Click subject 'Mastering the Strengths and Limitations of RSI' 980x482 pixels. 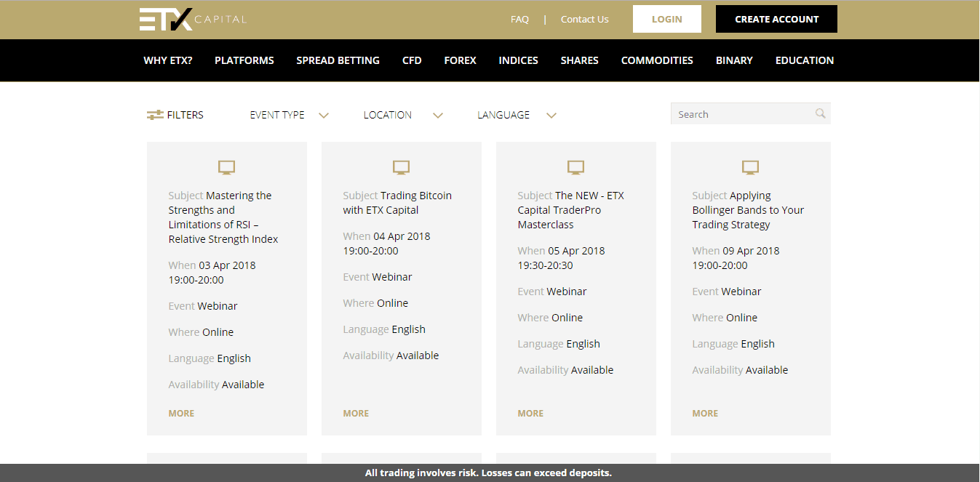pos(224,217)
